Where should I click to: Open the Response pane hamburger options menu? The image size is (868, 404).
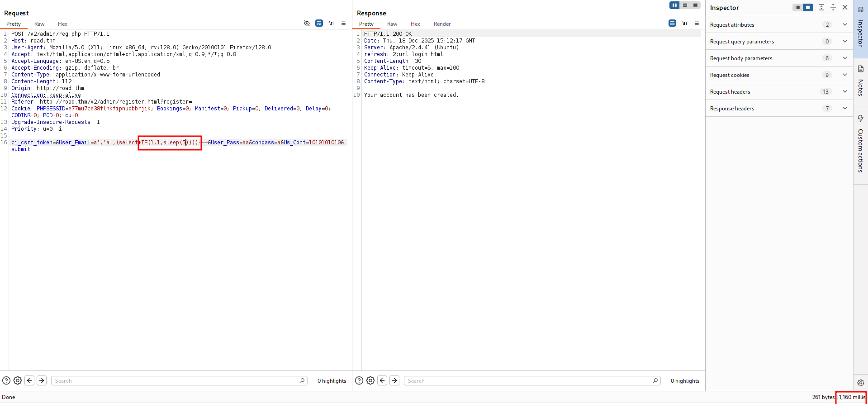697,24
